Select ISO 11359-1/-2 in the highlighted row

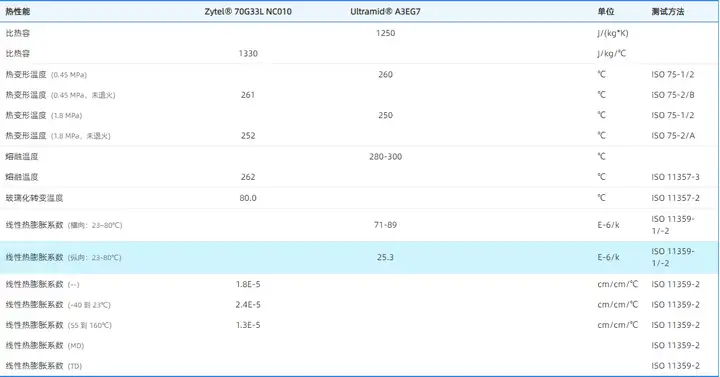click(673, 257)
